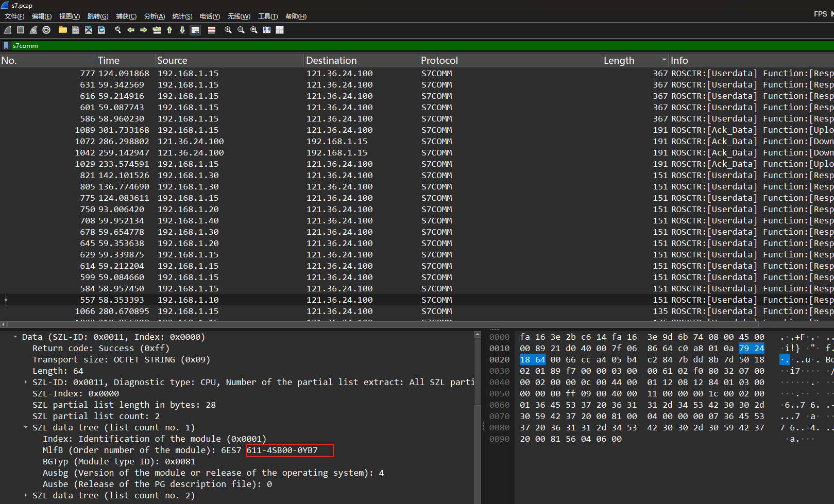Select packet 708 from 192.168.1.40
The width and height of the screenshot is (834, 504).
(417, 220)
